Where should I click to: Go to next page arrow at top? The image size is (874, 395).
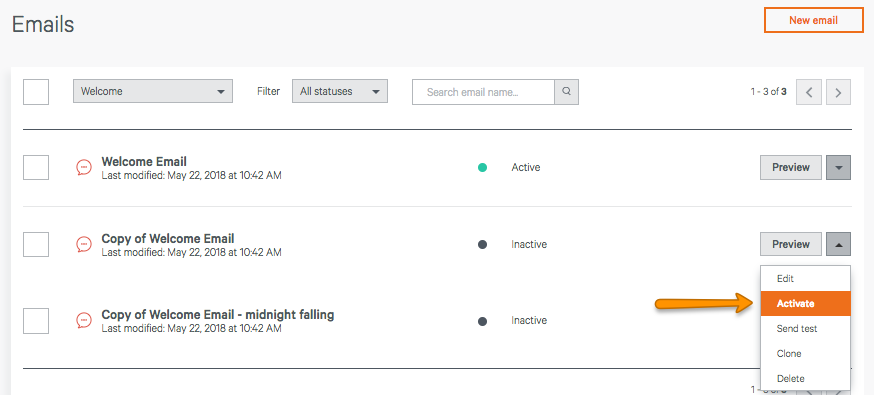[x=838, y=92]
